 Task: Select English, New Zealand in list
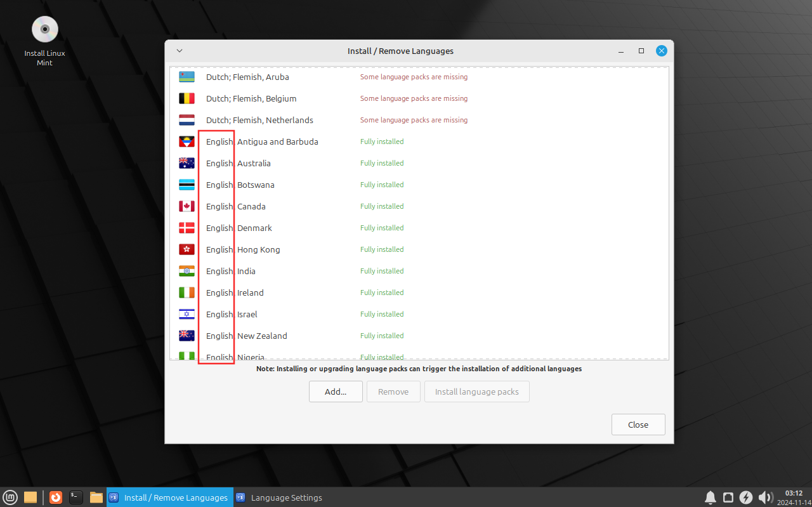pyautogui.click(x=419, y=336)
